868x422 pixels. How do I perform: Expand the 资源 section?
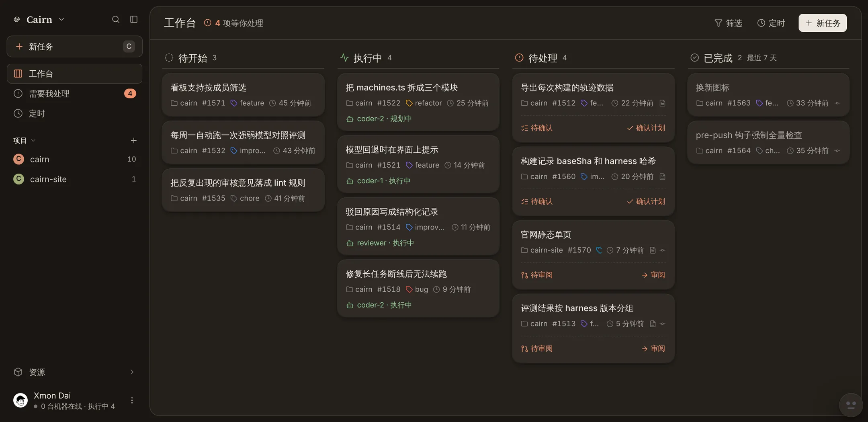(x=75, y=372)
